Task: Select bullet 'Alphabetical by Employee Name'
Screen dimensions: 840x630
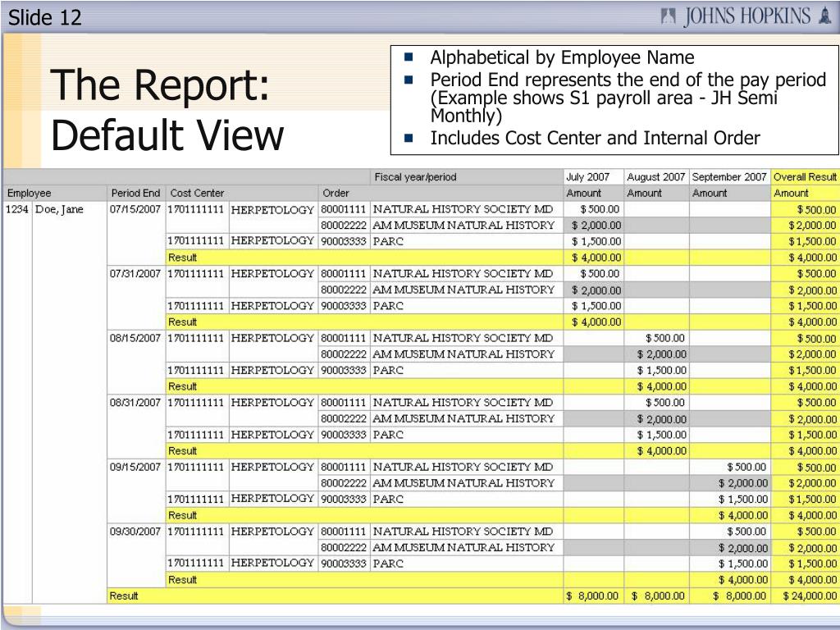Action: (x=562, y=57)
